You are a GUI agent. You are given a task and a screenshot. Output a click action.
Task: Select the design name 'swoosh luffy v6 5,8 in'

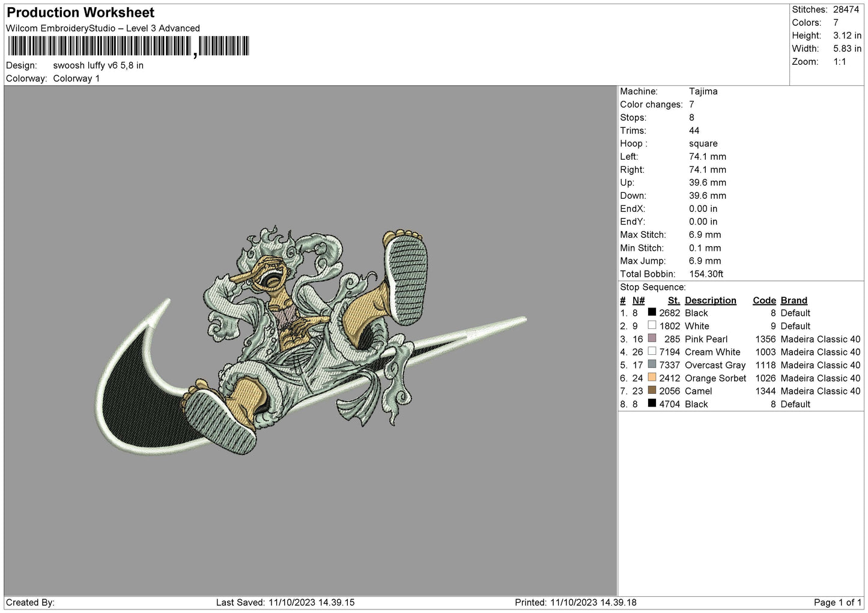pyautogui.click(x=98, y=65)
